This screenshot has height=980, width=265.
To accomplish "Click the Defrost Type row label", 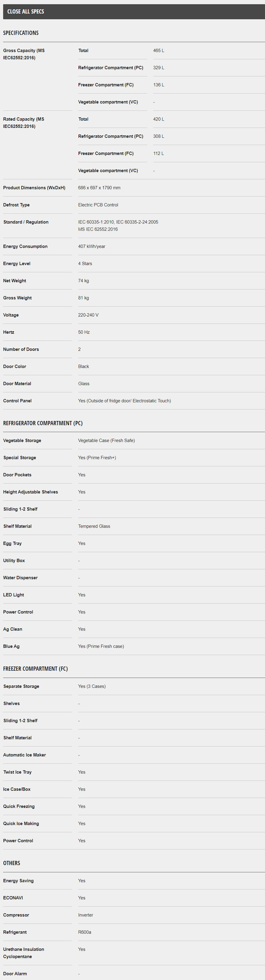I will pyautogui.click(x=16, y=205).
